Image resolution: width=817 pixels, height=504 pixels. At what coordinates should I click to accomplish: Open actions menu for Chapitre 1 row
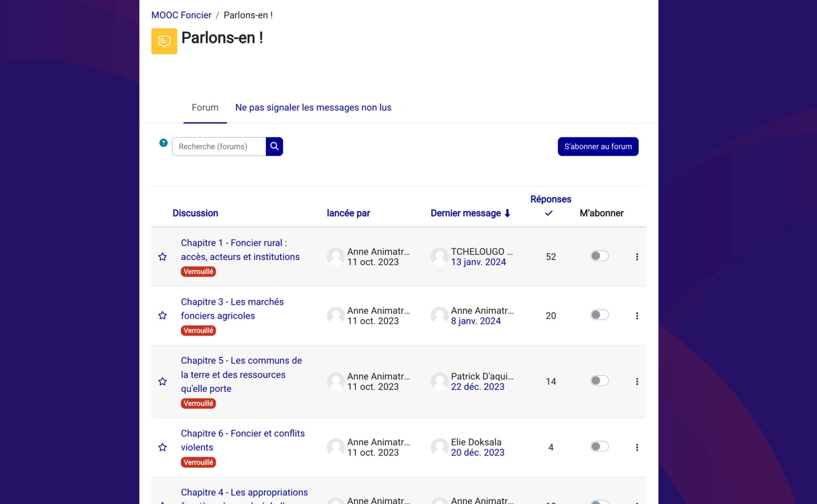(x=637, y=257)
